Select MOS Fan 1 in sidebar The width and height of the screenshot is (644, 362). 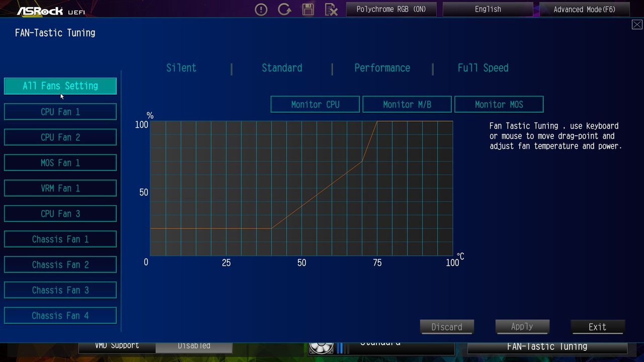tap(60, 163)
